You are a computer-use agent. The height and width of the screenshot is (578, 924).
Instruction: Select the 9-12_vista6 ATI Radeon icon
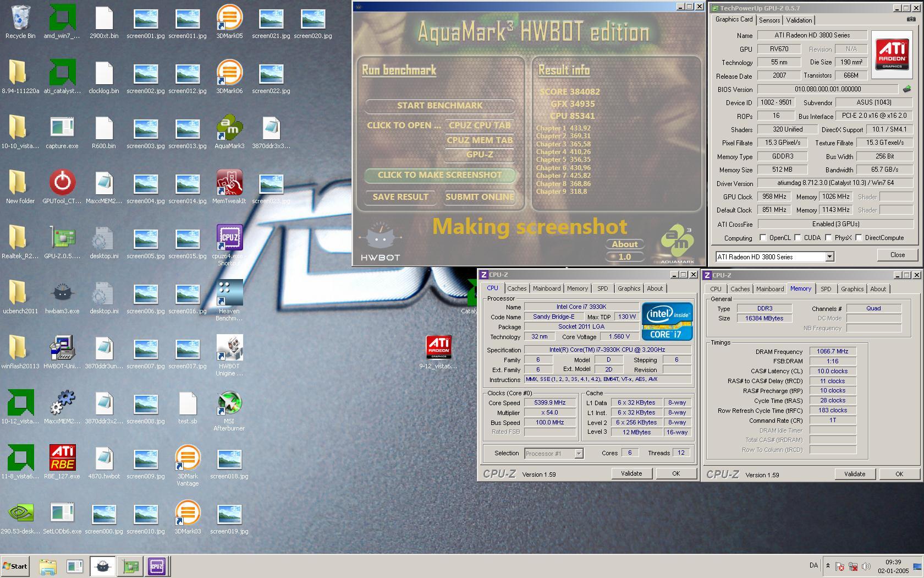(x=438, y=352)
